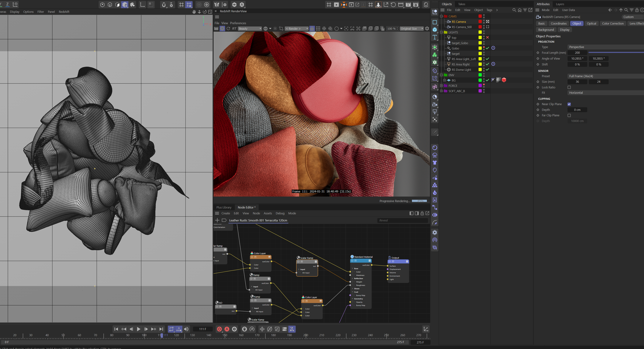Enable the Far Clip Plane checkbox

click(x=569, y=116)
